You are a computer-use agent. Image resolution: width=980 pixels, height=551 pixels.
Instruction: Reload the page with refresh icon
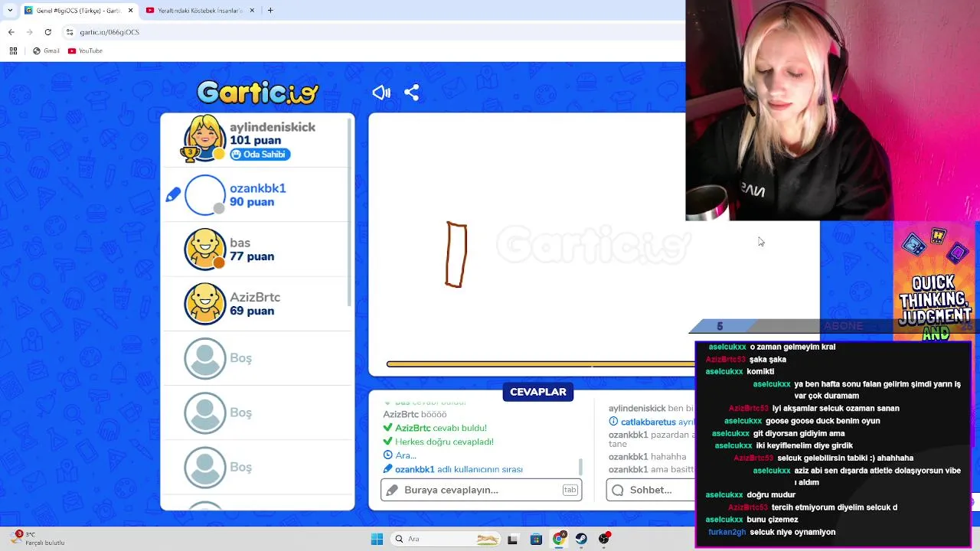[x=48, y=32]
